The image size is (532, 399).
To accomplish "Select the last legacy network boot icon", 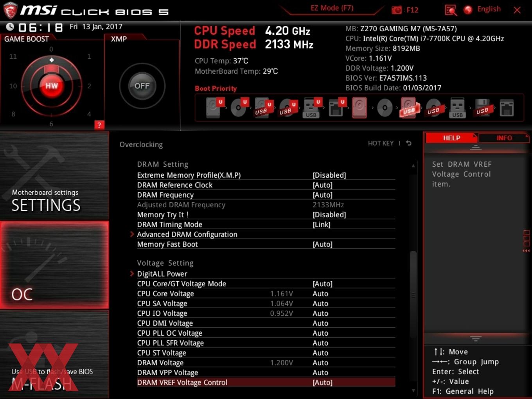I will (x=507, y=108).
